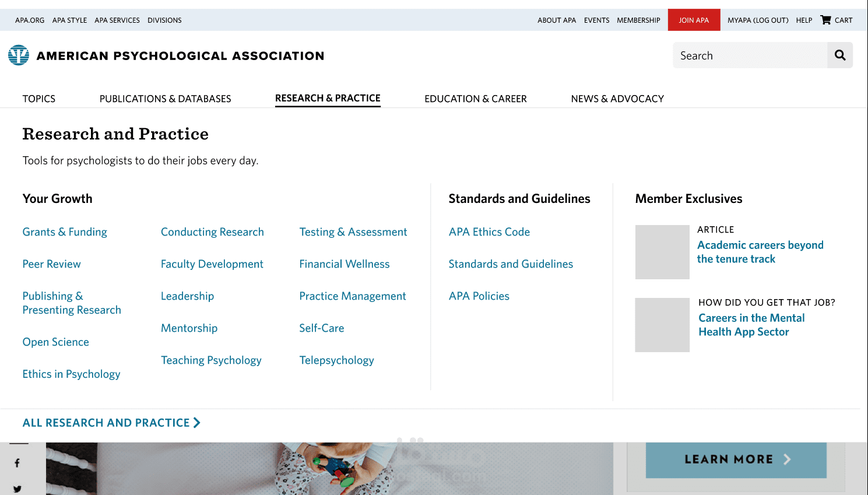The height and width of the screenshot is (495, 868).
Task: Open Publications & Databases menu
Action: tap(166, 99)
